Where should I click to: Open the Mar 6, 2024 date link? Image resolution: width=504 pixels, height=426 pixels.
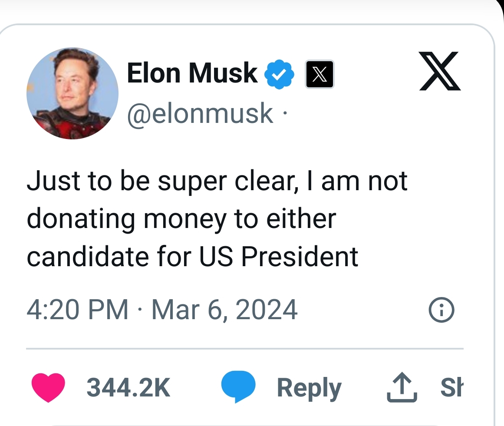224,310
